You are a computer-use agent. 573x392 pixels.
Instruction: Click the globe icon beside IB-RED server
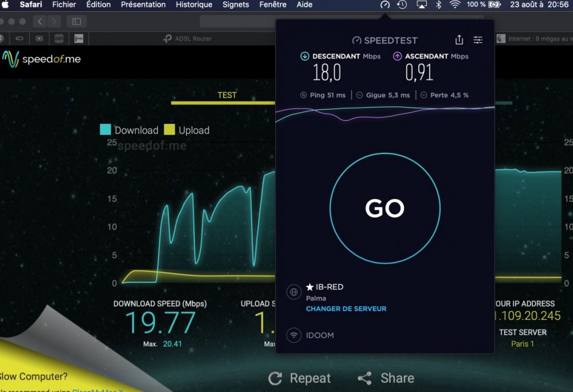[x=294, y=292]
